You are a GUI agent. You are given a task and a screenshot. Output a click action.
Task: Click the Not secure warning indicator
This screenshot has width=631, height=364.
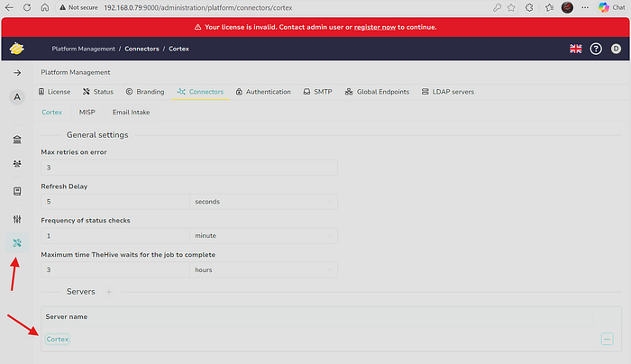pyautogui.click(x=78, y=7)
